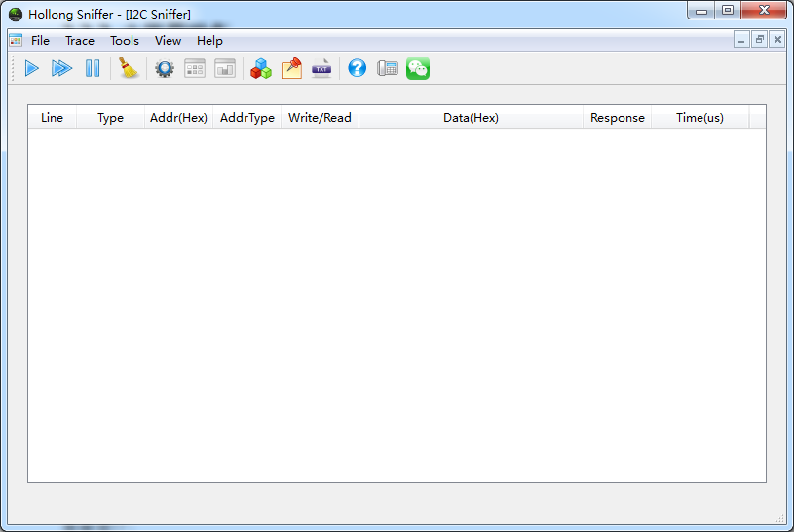The image size is (794, 532).
Task: Click the Hollong Sniffer title bar app icon
Action: (x=16, y=15)
